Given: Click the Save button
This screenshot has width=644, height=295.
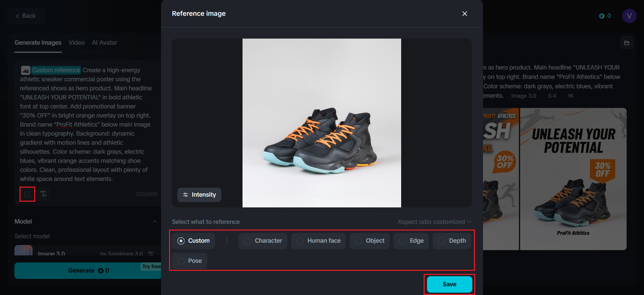Looking at the screenshot, I should (449, 284).
